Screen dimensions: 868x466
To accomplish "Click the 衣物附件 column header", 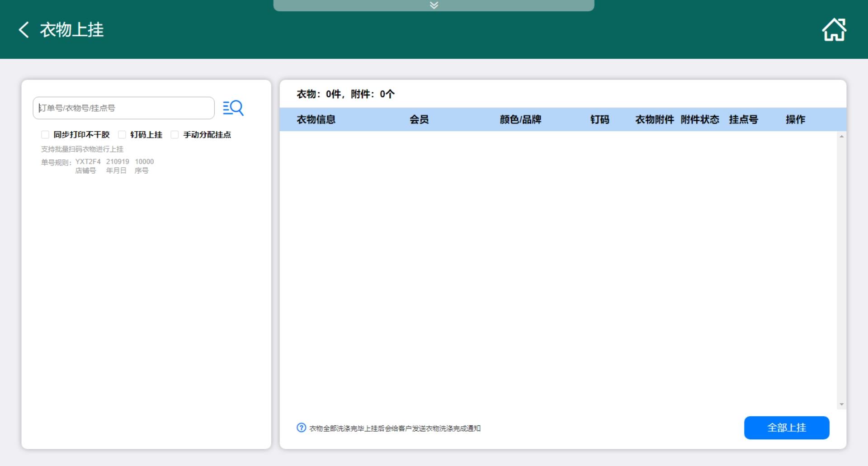I will 654,119.
